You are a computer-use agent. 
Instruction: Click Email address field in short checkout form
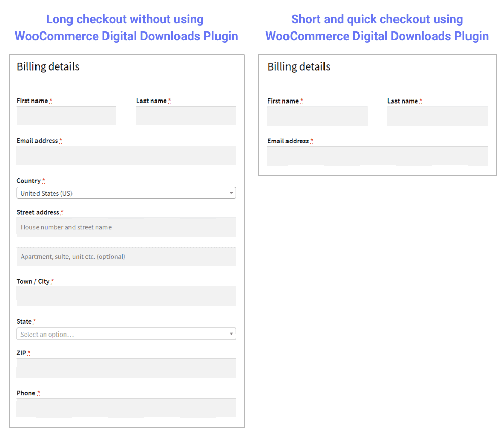click(377, 156)
